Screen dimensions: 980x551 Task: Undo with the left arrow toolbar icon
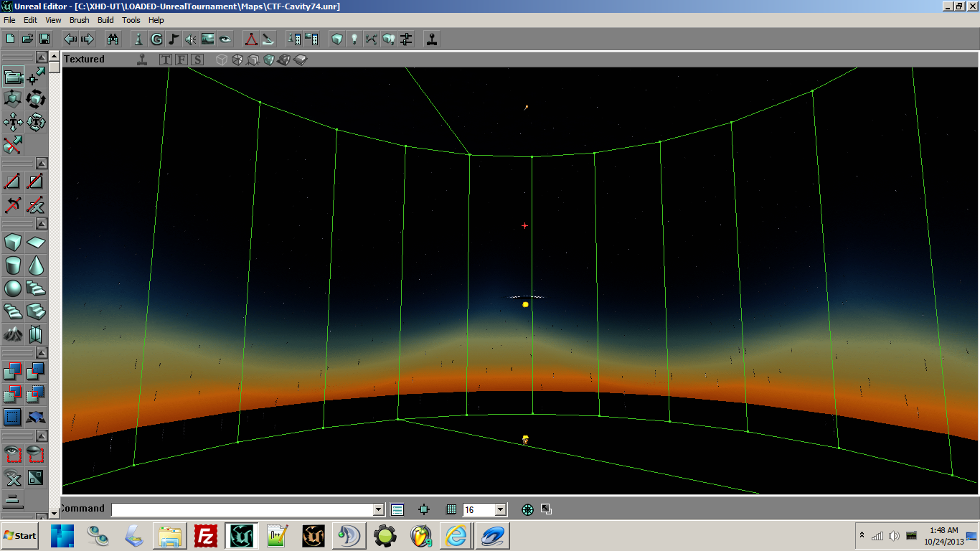pos(70,39)
